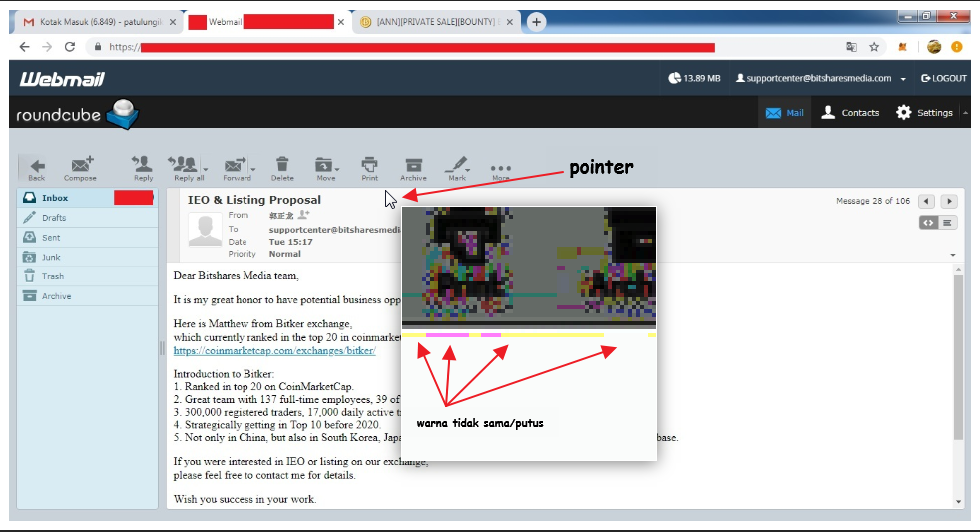The height and width of the screenshot is (532, 980).
Task: Print this message
Action: coord(370,169)
